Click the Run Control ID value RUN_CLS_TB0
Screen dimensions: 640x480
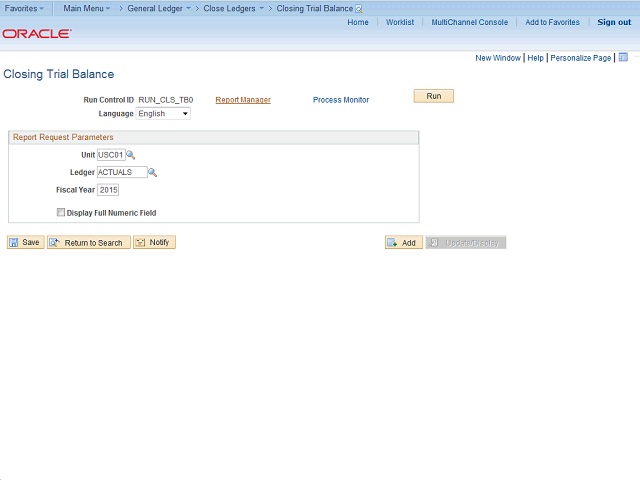166,100
